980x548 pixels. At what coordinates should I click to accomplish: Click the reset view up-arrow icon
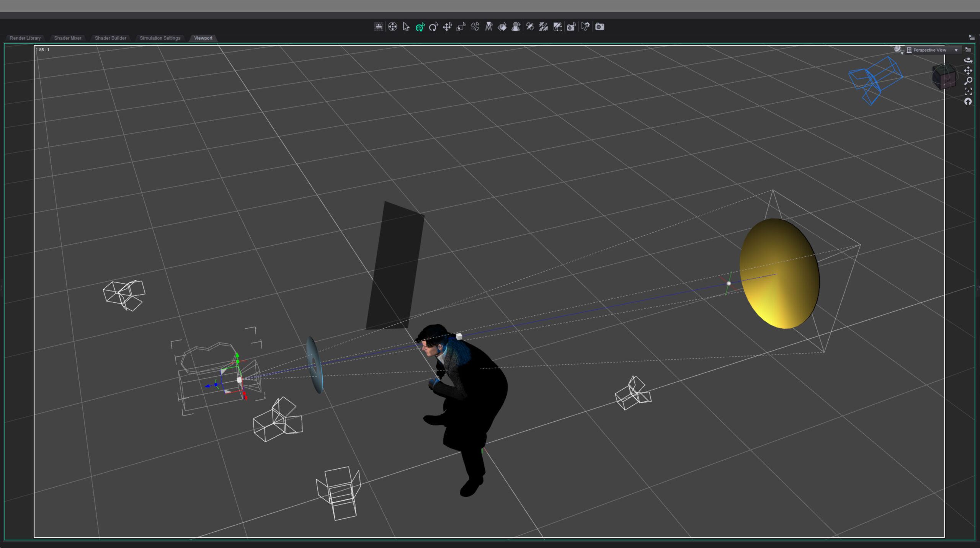pos(968,101)
